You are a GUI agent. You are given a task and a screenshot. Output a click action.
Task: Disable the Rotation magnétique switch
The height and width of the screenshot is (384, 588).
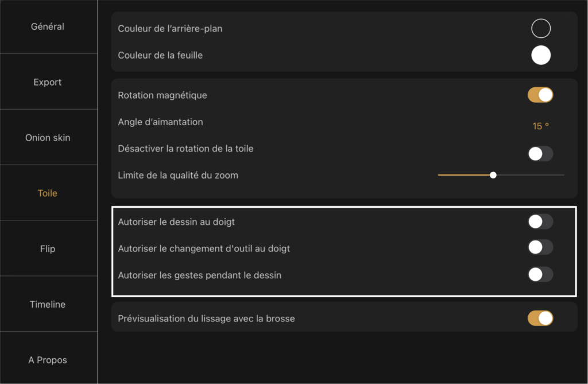[x=540, y=95]
